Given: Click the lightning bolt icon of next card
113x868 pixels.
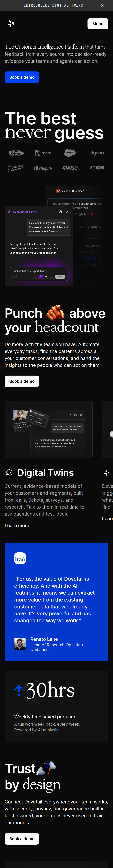Looking at the screenshot, I should coord(107,473).
